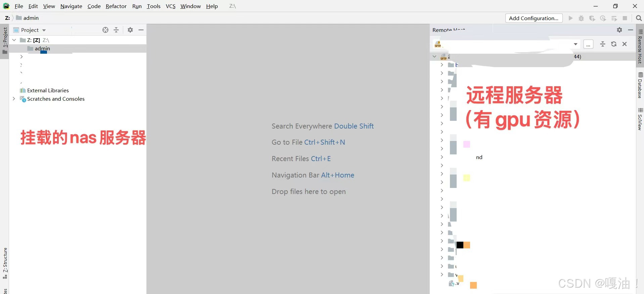Screen dimensions: 644x294
Task: Hide the Project panel
Action: tap(141, 30)
